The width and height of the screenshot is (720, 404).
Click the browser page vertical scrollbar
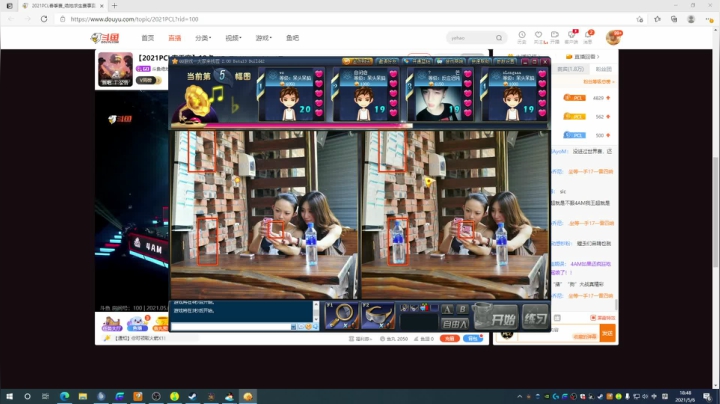click(x=716, y=211)
